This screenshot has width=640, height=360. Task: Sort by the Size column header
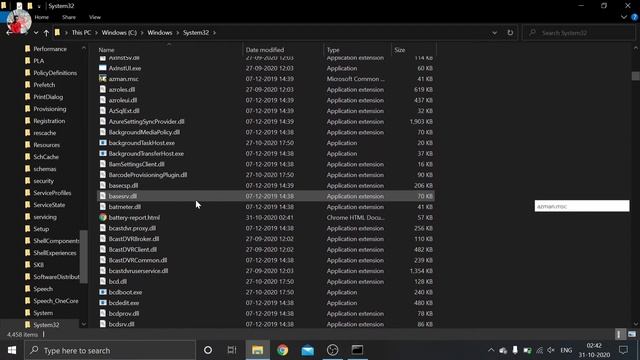400,50
